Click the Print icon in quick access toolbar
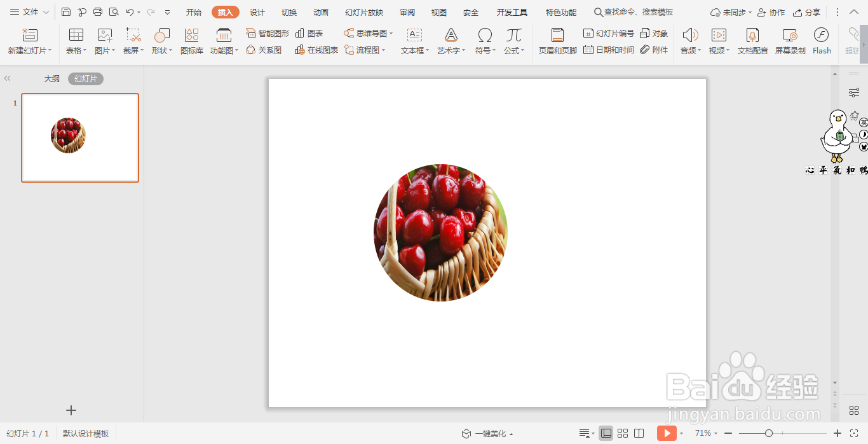868x444 pixels. (98, 12)
